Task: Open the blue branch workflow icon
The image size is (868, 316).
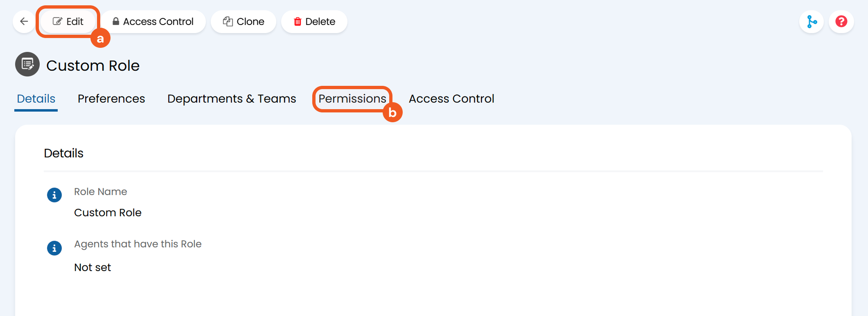Action: (x=812, y=21)
